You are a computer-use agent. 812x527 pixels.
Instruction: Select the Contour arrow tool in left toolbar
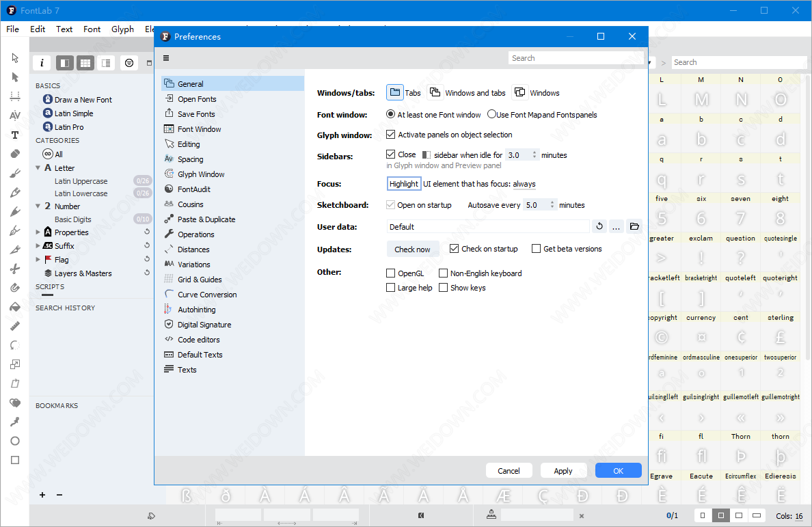(x=15, y=57)
